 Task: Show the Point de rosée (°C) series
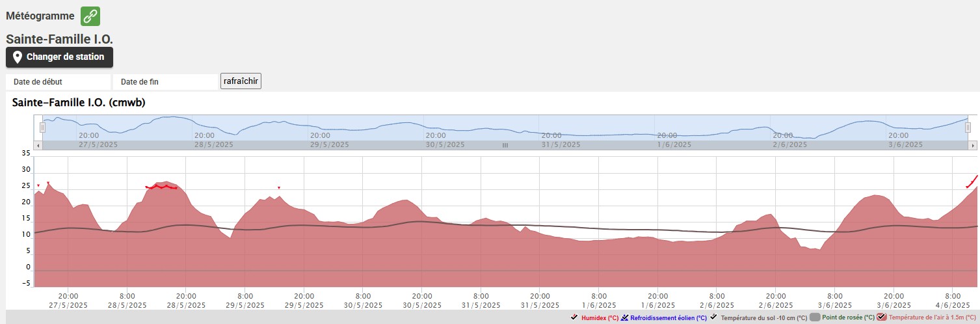click(848, 318)
